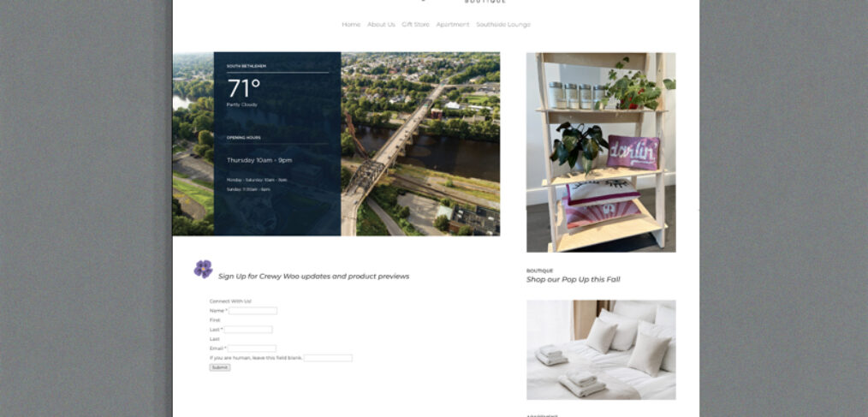Click the Sign Up for Crewy Woo updates heading
The width and height of the screenshot is (868, 417).
click(x=314, y=277)
